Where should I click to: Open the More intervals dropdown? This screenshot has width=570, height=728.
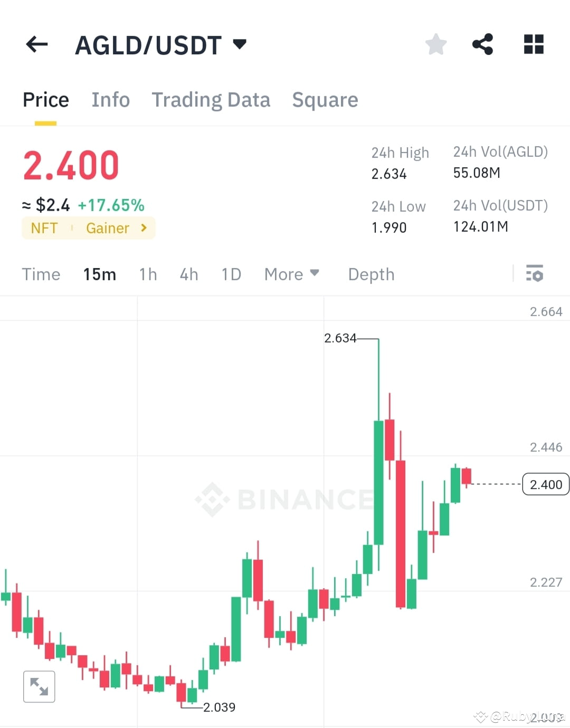pos(291,274)
